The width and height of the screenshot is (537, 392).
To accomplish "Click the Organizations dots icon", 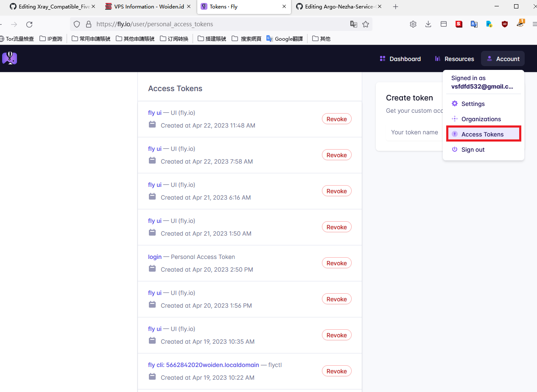I will coord(455,119).
